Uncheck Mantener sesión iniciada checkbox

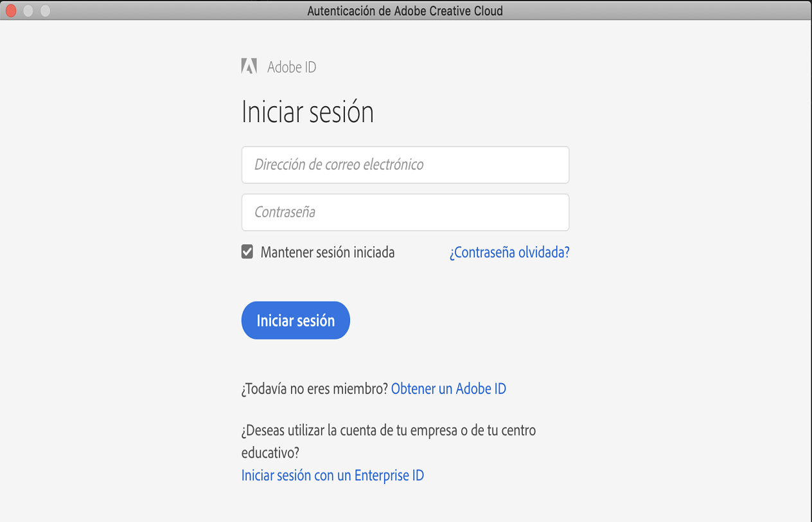[247, 252]
